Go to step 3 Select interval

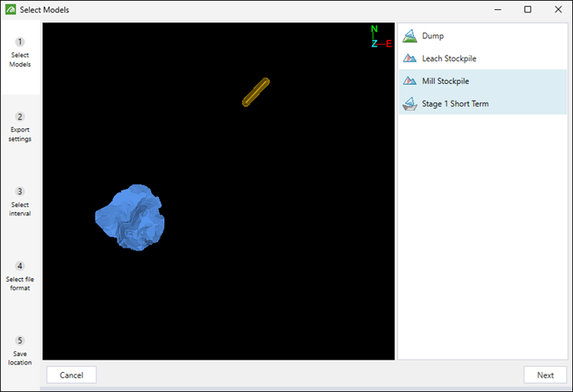point(20,202)
